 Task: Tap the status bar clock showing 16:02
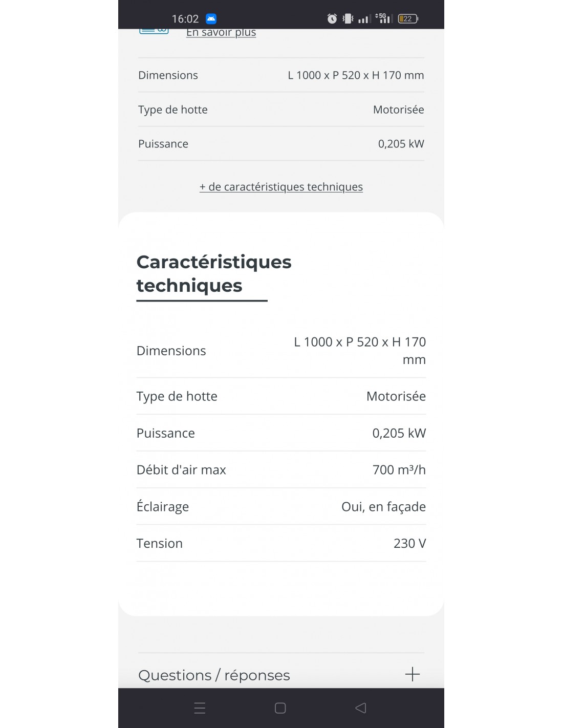click(185, 19)
